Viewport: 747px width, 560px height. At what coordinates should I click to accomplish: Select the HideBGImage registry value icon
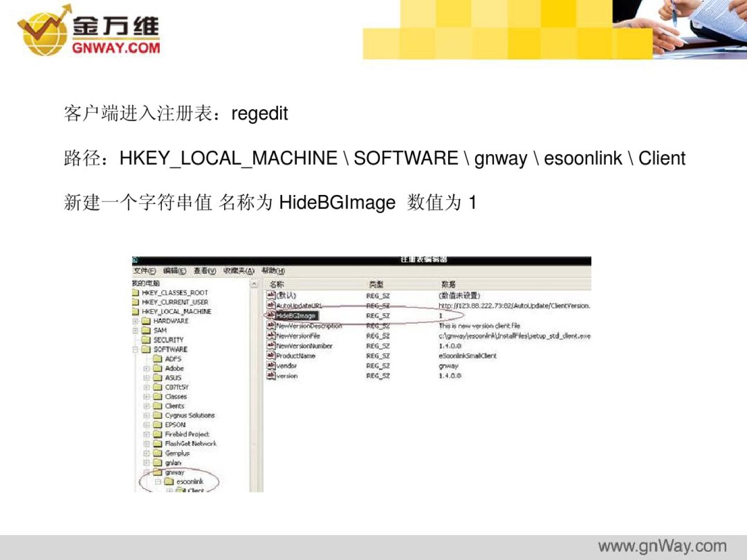[270, 315]
